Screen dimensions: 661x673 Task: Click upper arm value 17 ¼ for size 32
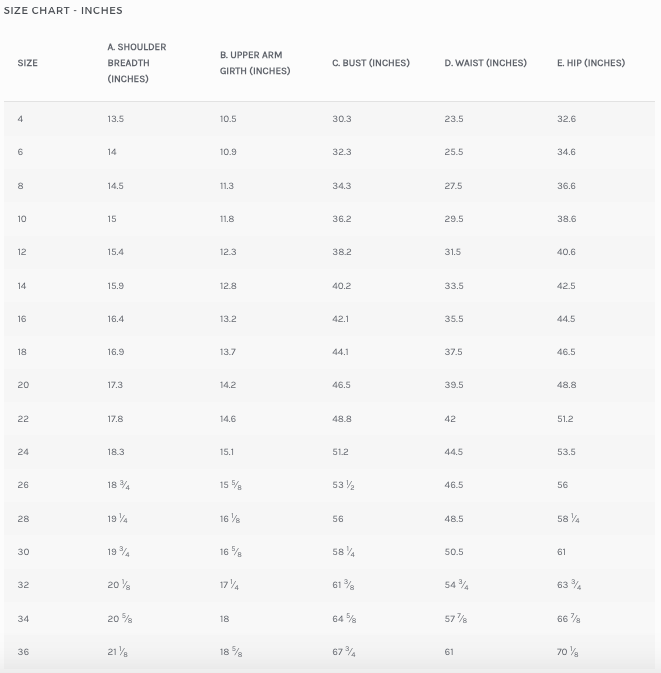click(229, 585)
